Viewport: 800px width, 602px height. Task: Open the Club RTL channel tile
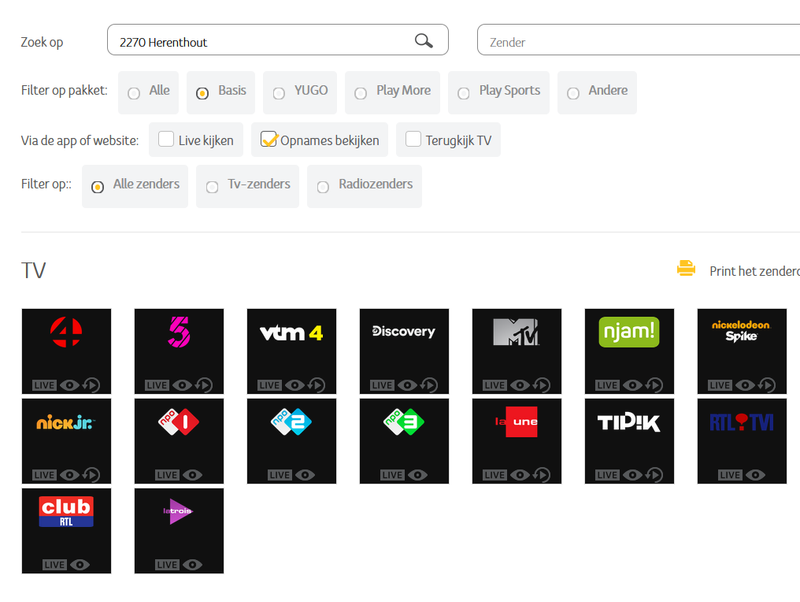click(66, 531)
